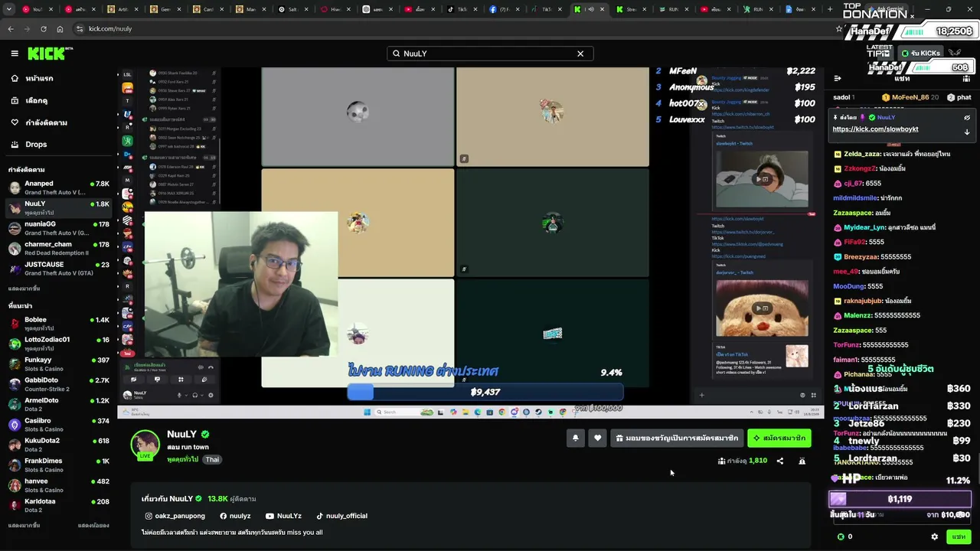View Zelda_zaza chat username

point(862,154)
